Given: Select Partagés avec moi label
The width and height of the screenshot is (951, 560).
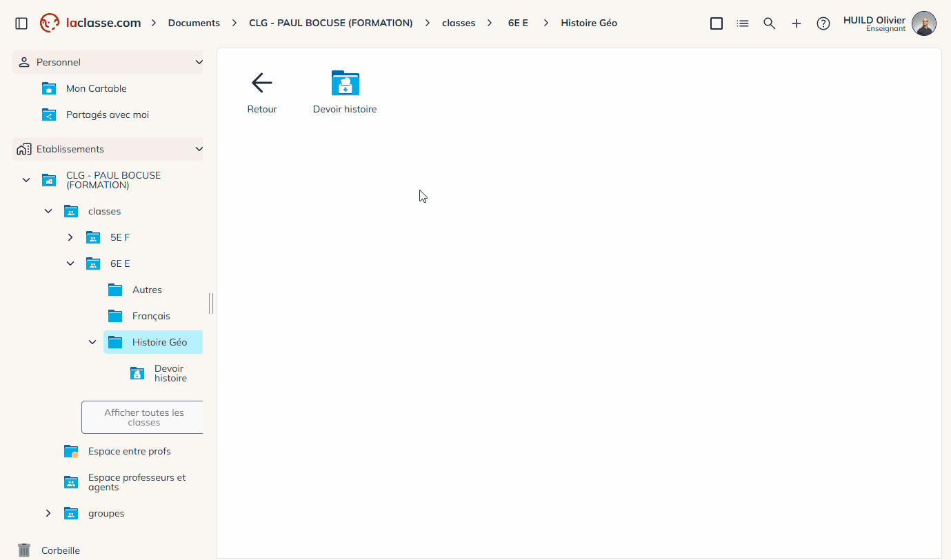Looking at the screenshot, I should click(108, 114).
